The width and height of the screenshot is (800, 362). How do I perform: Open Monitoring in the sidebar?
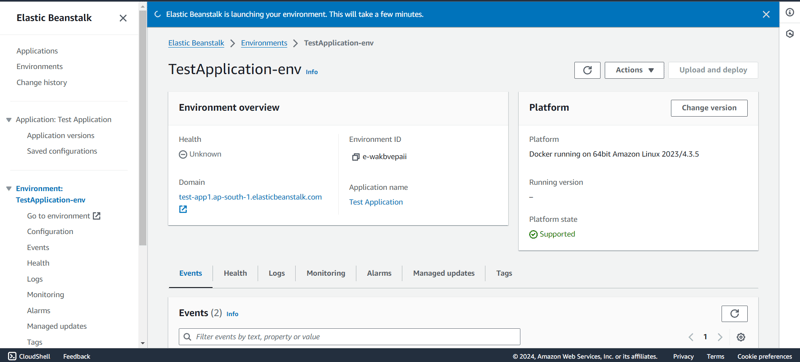pyautogui.click(x=45, y=295)
